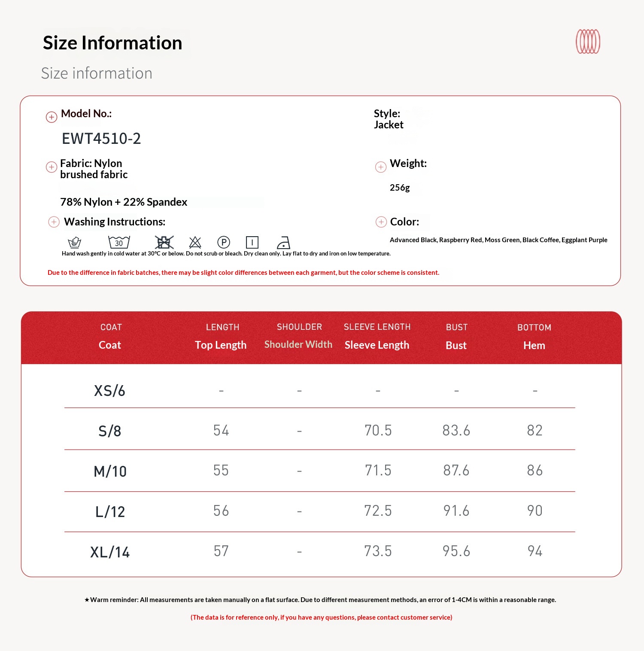Expand the Washing Instructions plus icon
644x651 pixels.
click(x=54, y=222)
